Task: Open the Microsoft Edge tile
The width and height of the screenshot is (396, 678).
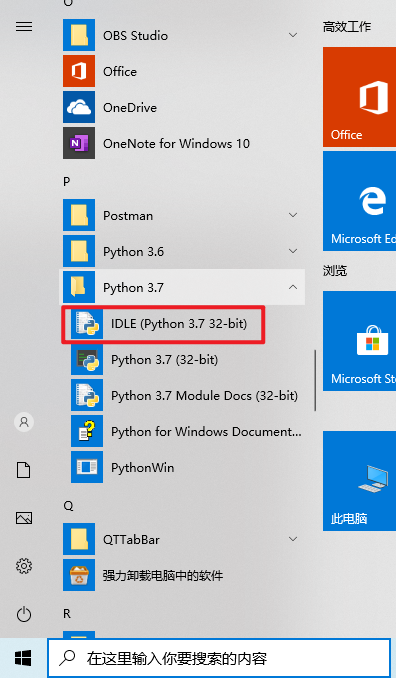Action: click(x=359, y=201)
